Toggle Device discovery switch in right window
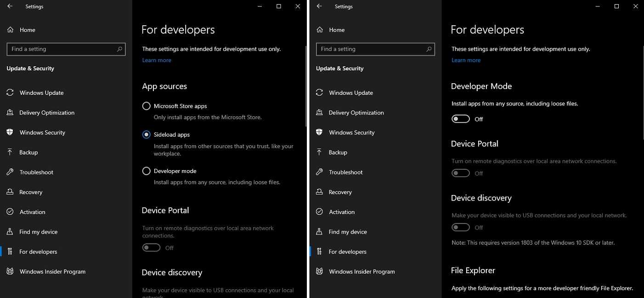This screenshot has height=298, width=644. coord(461,228)
